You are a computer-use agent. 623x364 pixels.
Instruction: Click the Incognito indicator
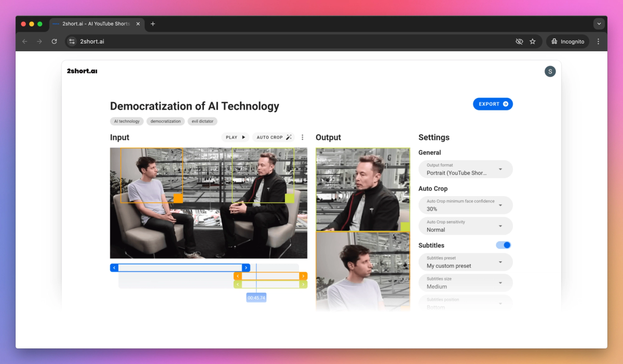[x=567, y=41]
